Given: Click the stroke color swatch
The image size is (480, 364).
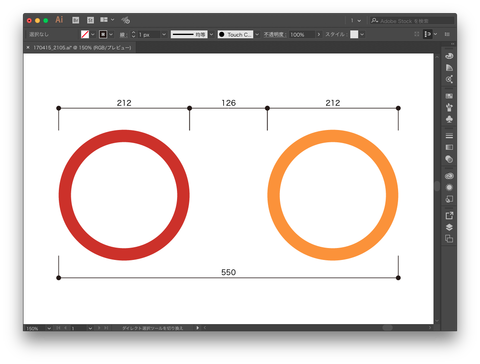Looking at the screenshot, I should click(103, 34).
